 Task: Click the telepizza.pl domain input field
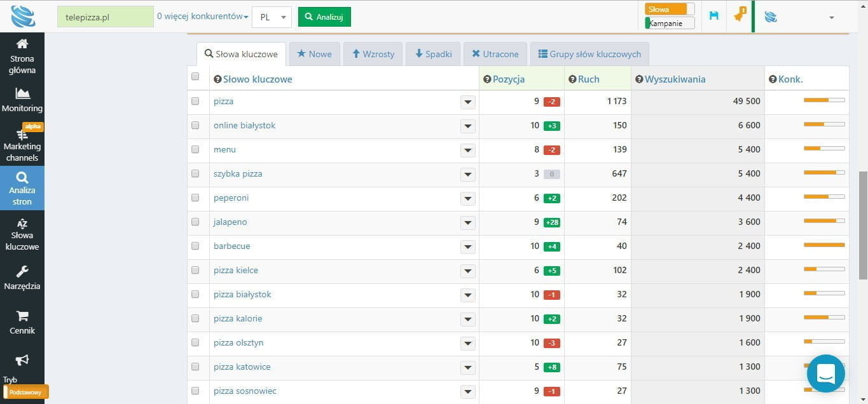(x=105, y=17)
